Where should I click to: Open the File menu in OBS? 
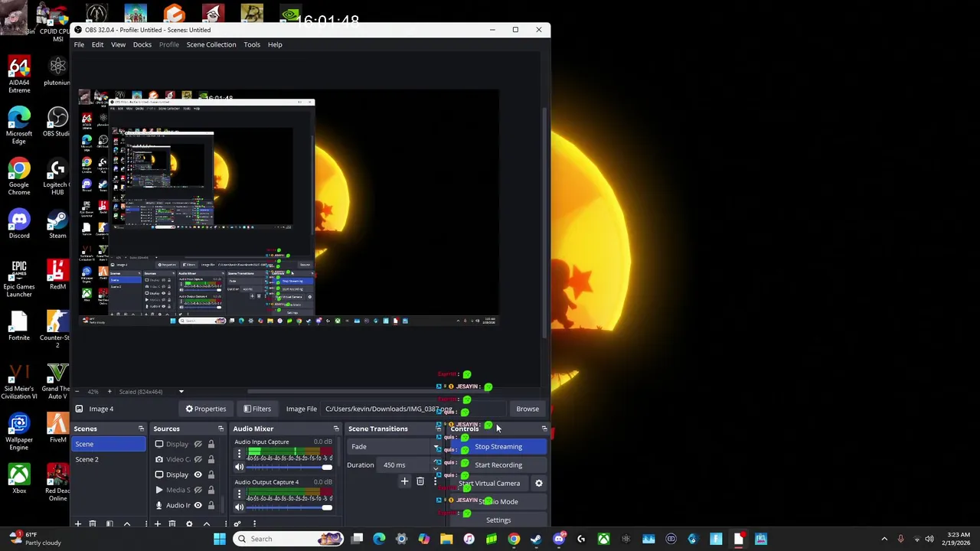(79, 44)
